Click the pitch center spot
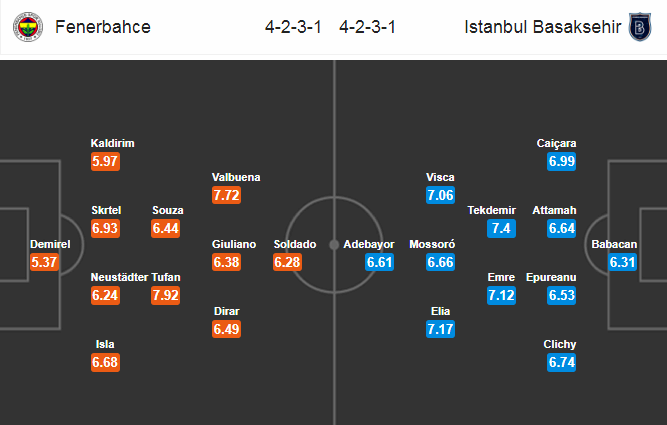 [x=334, y=245]
